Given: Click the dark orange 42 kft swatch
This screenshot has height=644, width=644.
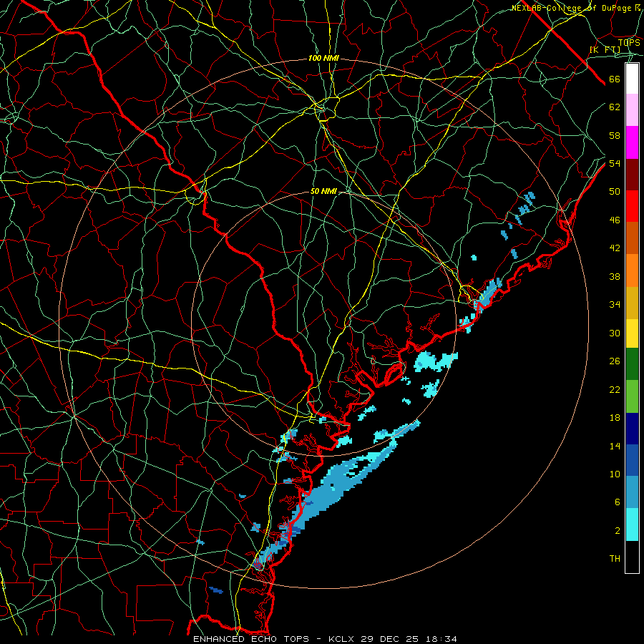Looking at the screenshot, I should [632, 238].
